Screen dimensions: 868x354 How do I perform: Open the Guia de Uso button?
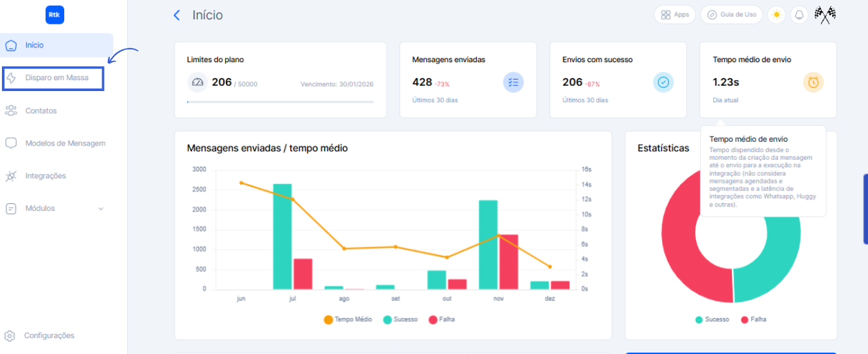click(731, 15)
